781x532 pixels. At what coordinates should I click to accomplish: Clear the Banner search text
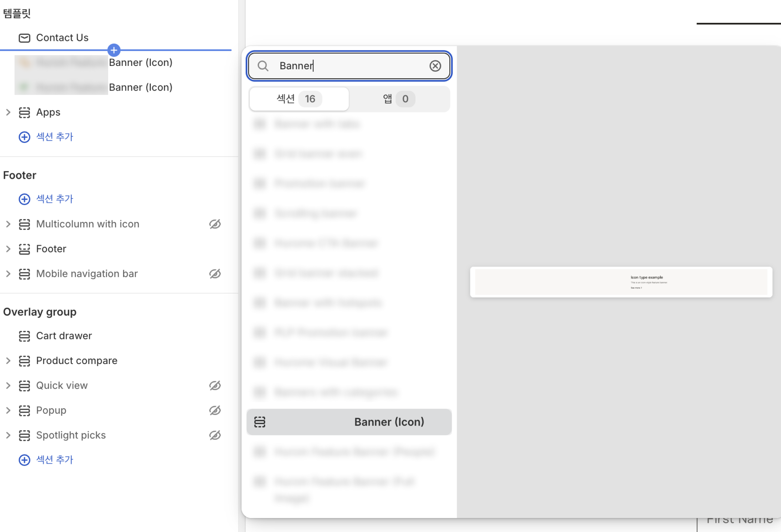click(x=435, y=66)
